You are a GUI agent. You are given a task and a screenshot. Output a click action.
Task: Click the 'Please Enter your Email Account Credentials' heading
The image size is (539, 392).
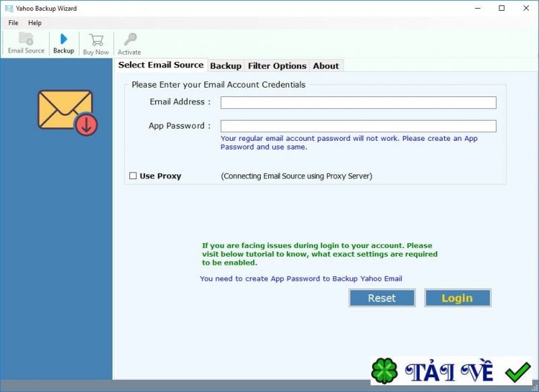[218, 84]
